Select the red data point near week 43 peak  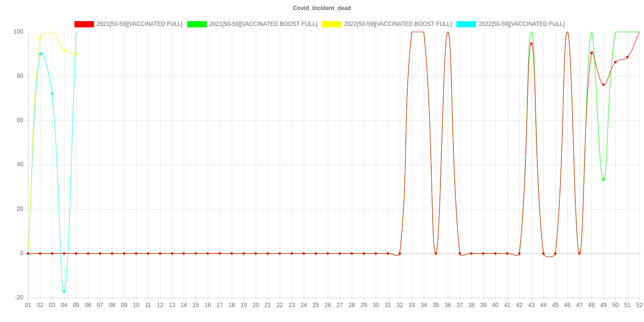[x=531, y=44]
